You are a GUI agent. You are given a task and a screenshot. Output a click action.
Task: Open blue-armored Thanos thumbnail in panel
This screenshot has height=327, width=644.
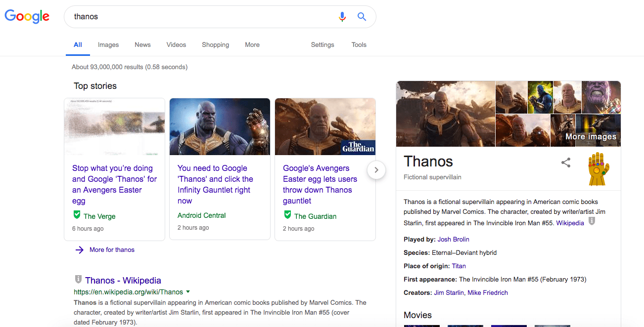540,97
